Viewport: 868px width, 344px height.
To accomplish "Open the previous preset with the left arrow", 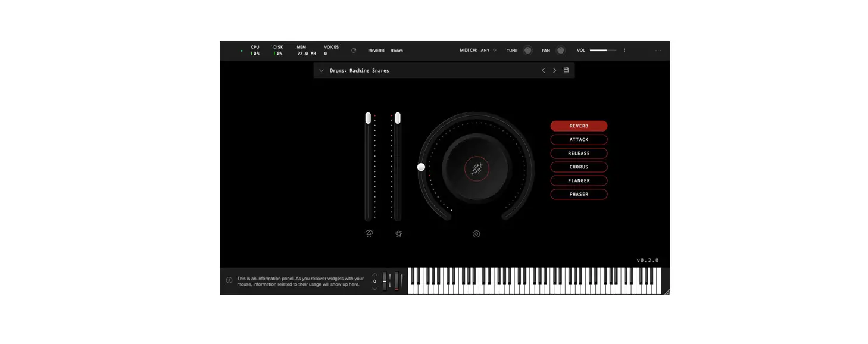I will click(x=543, y=70).
